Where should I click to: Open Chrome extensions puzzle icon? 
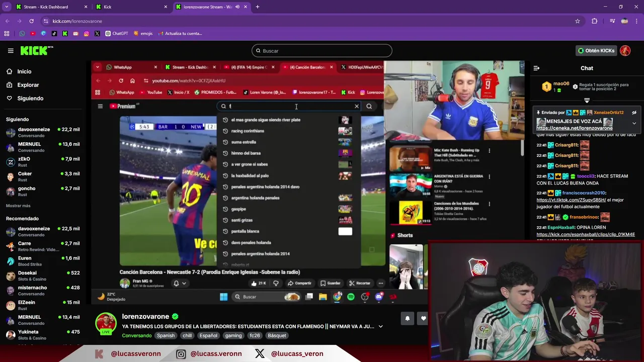tap(595, 21)
